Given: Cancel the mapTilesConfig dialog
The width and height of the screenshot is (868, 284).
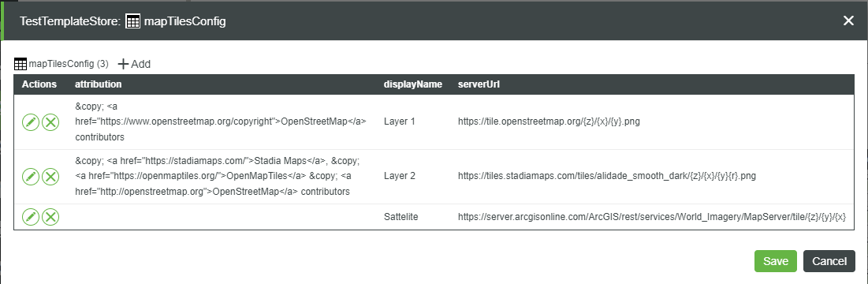Looking at the screenshot, I should coord(829,261).
